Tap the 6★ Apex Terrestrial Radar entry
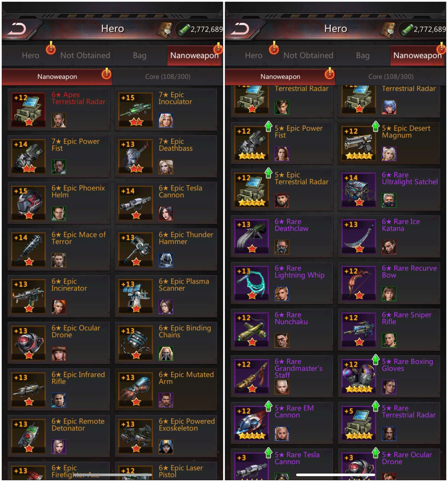 59,110
